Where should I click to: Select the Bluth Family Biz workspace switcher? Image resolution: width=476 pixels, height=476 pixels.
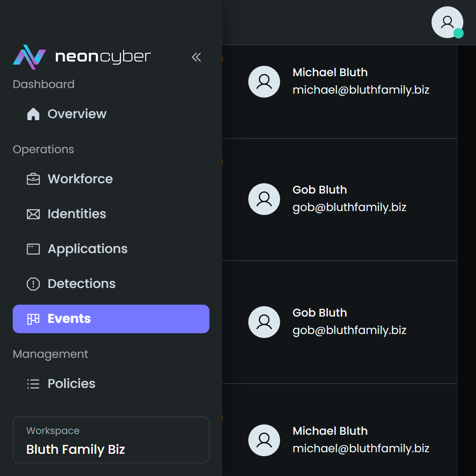point(111,440)
